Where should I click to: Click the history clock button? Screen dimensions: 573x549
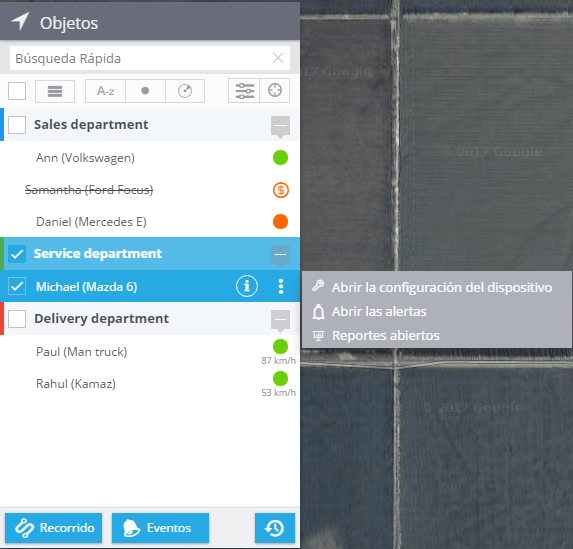275,528
